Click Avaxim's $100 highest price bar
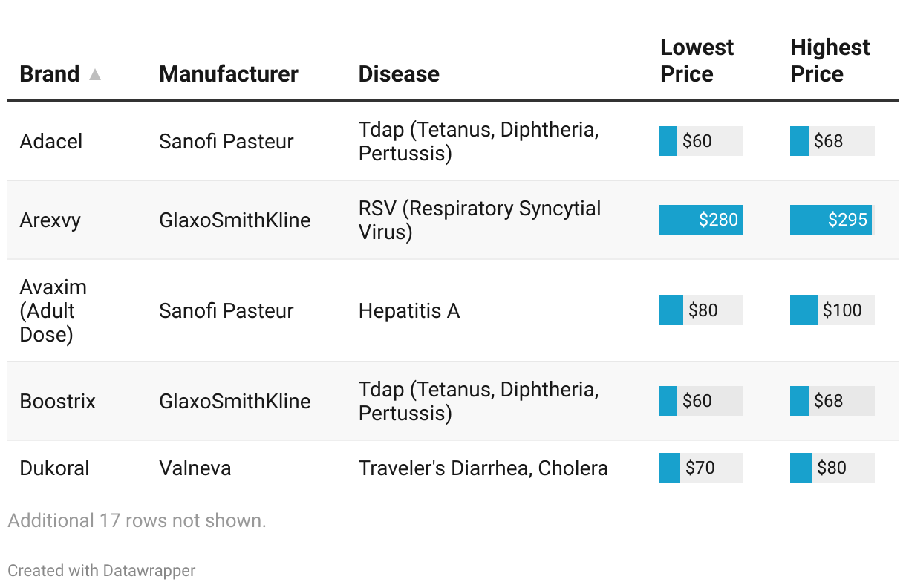Viewport: 906px width, 588px height. tap(832, 310)
